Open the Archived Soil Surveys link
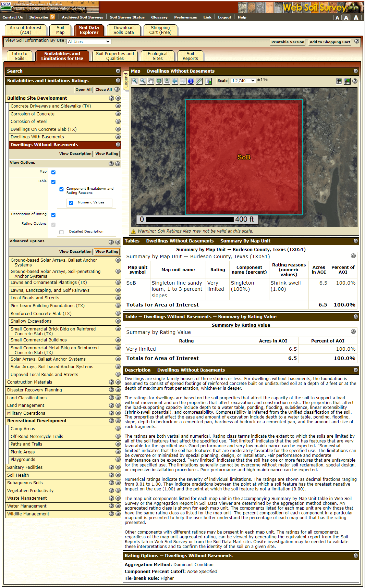This screenshot has height=588, width=365. [x=83, y=17]
